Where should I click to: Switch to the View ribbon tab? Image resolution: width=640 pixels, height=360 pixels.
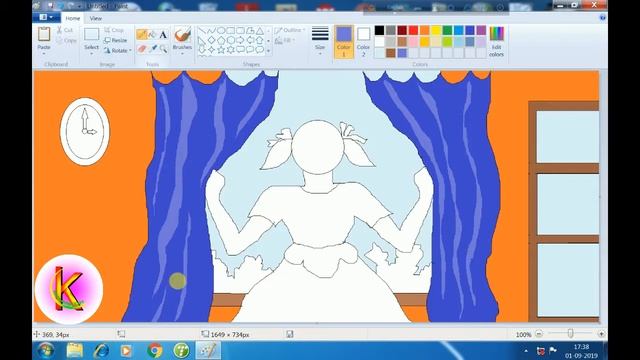point(96,18)
